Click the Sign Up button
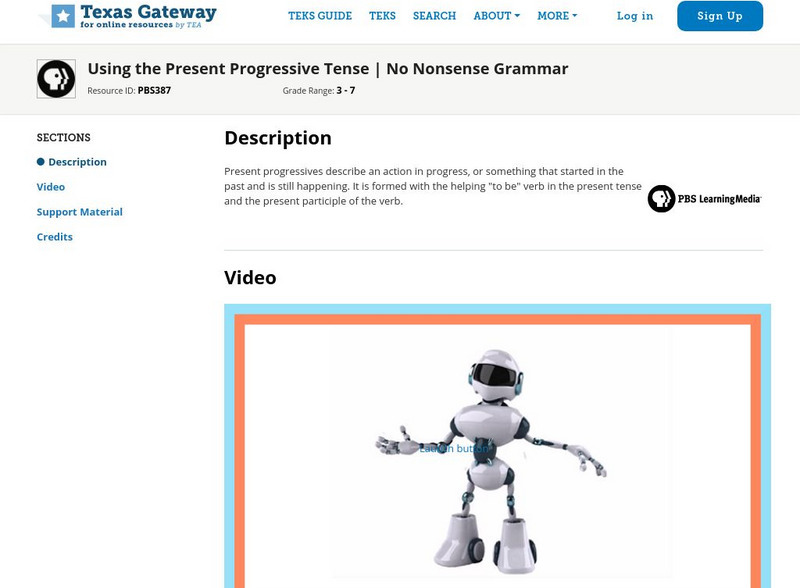Screen dimensions: 800x588 (x=720, y=16)
